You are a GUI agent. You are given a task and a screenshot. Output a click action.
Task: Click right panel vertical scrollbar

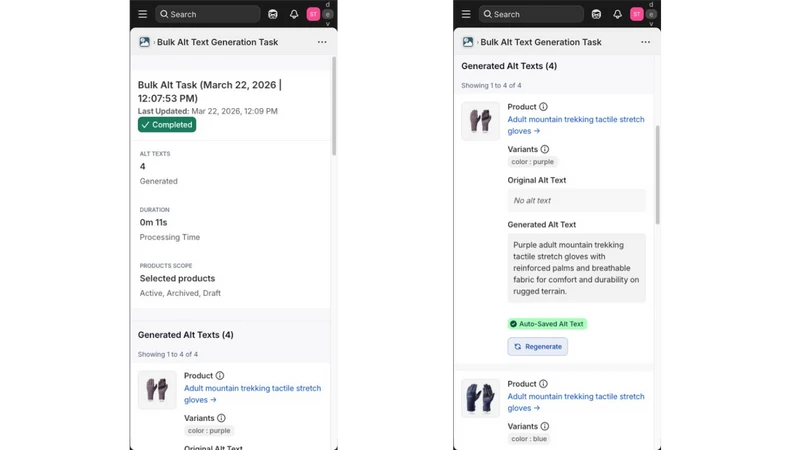[x=658, y=174]
